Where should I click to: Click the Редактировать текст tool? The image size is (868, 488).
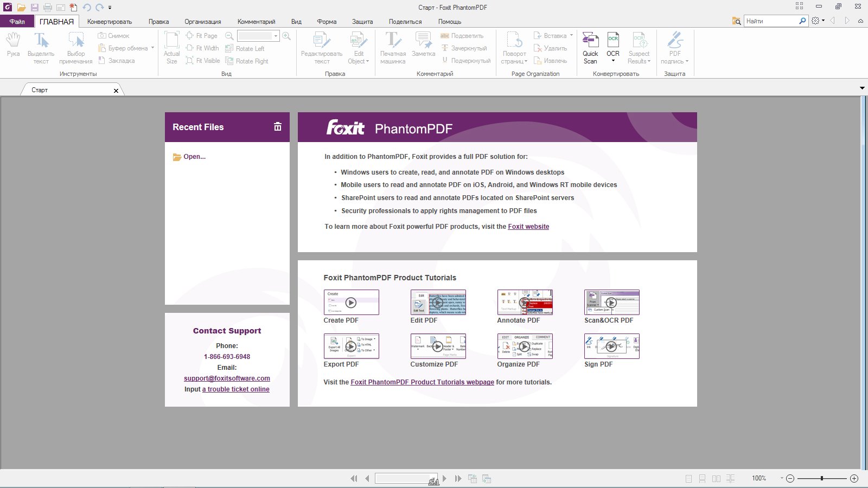pyautogui.click(x=322, y=48)
